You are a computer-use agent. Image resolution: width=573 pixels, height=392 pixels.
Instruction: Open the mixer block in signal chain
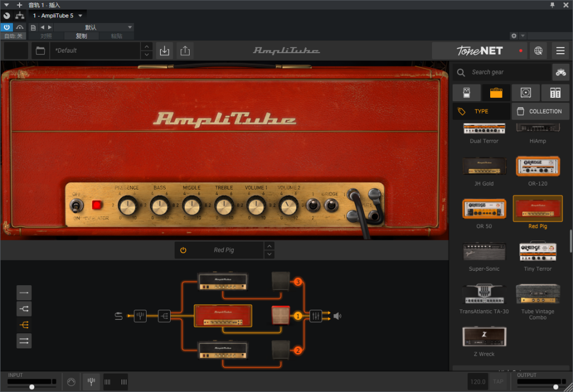[316, 316]
